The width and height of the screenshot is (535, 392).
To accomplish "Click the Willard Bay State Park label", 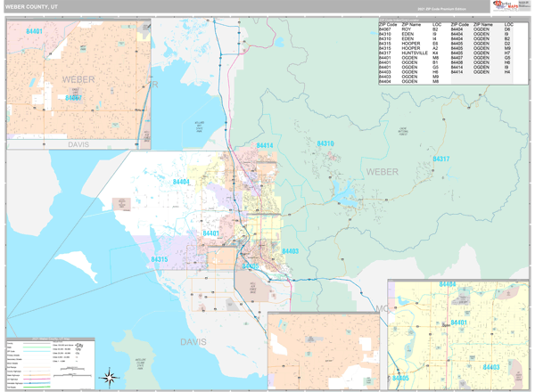I will click(199, 127).
